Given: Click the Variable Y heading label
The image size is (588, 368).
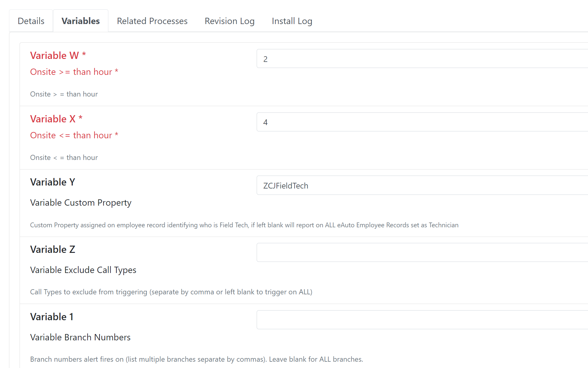Looking at the screenshot, I should pyautogui.click(x=53, y=182).
